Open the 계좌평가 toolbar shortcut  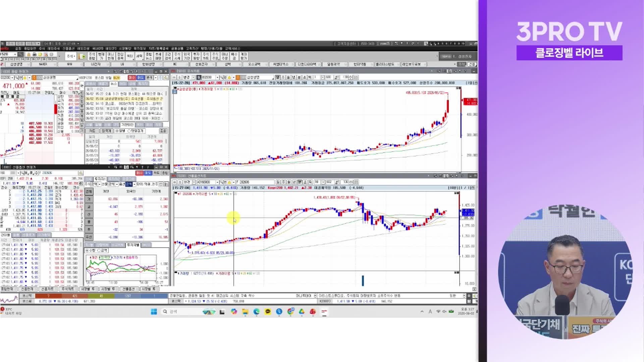tap(244, 56)
